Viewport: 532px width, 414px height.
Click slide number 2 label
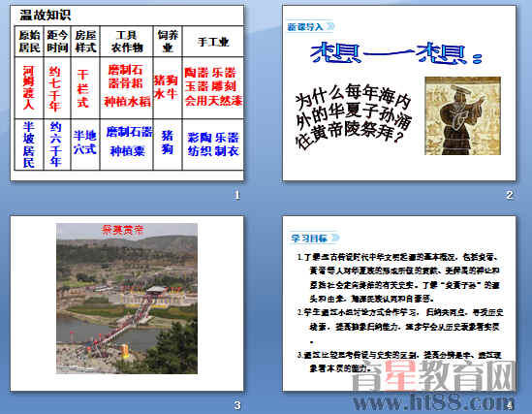[x=509, y=195]
